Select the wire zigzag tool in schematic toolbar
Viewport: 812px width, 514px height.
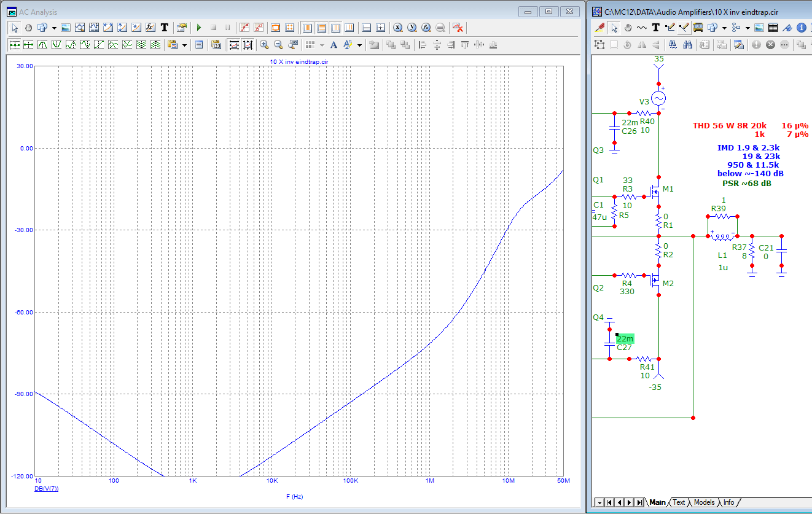coord(642,28)
